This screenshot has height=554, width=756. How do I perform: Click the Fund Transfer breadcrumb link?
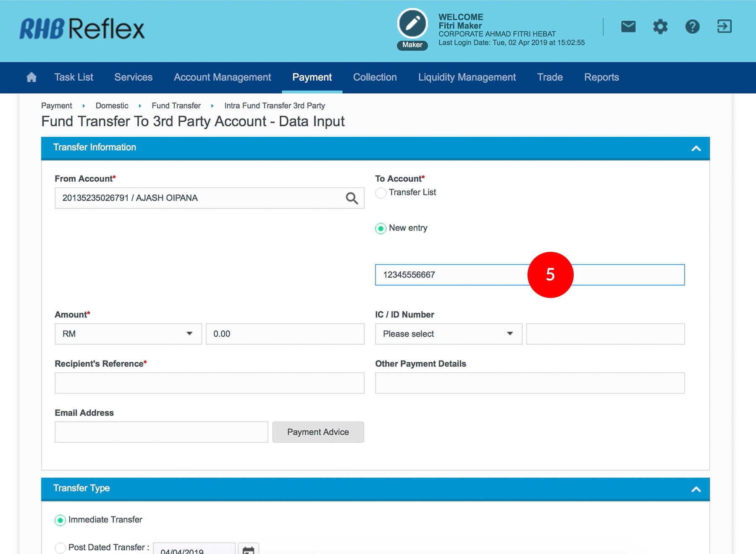click(176, 106)
